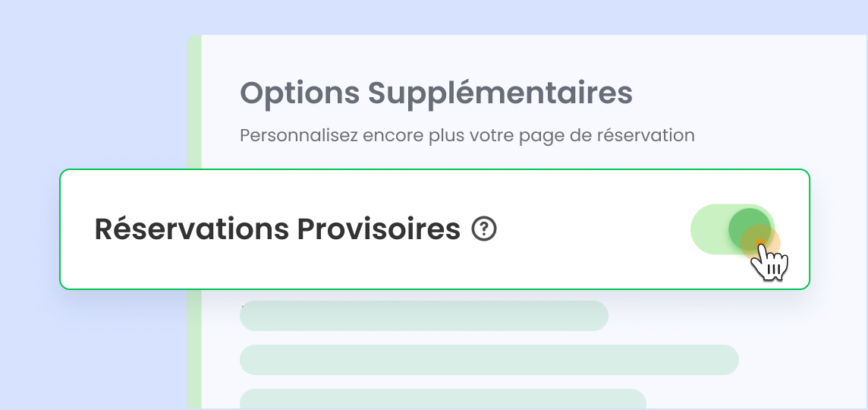
Task: Click the light green toggle track
Action: click(709, 229)
